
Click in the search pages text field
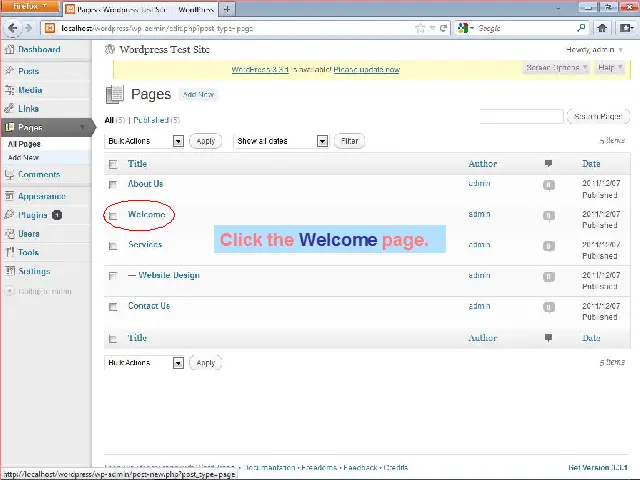tap(521, 116)
